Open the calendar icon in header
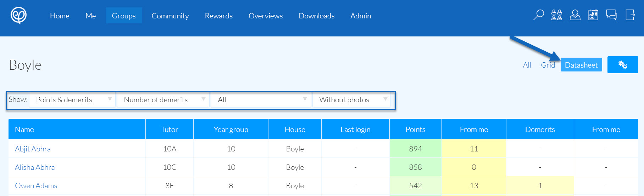 (593, 15)
